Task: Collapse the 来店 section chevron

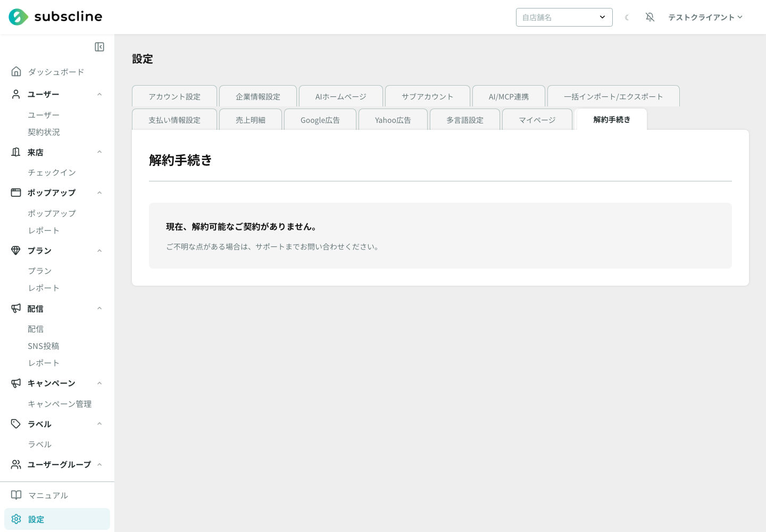Action: coord(99,152)
